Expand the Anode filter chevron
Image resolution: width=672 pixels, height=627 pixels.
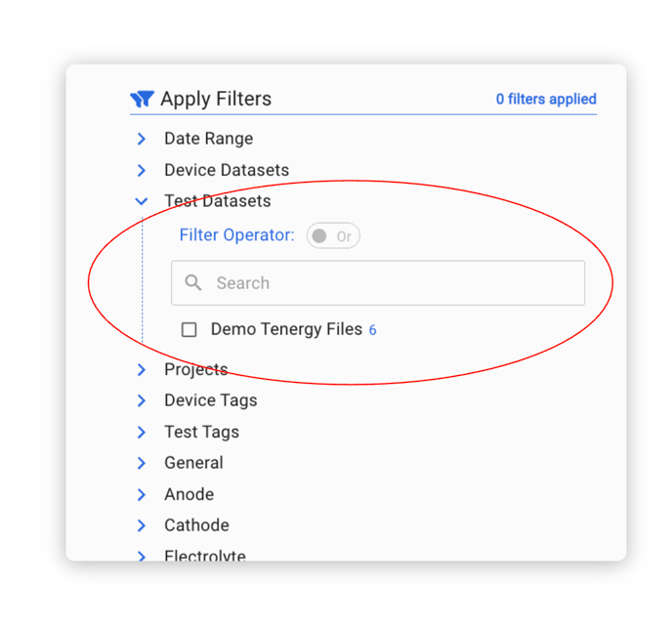tap(142, 494)
